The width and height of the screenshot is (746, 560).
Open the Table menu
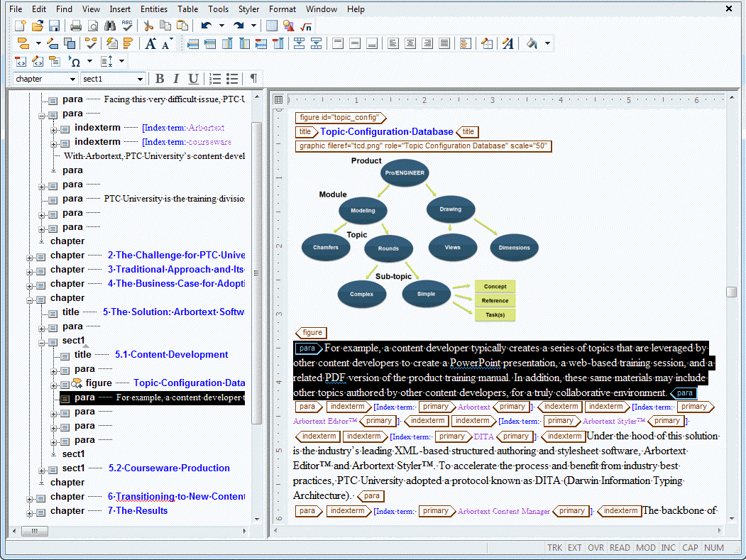tap(187, 9)
